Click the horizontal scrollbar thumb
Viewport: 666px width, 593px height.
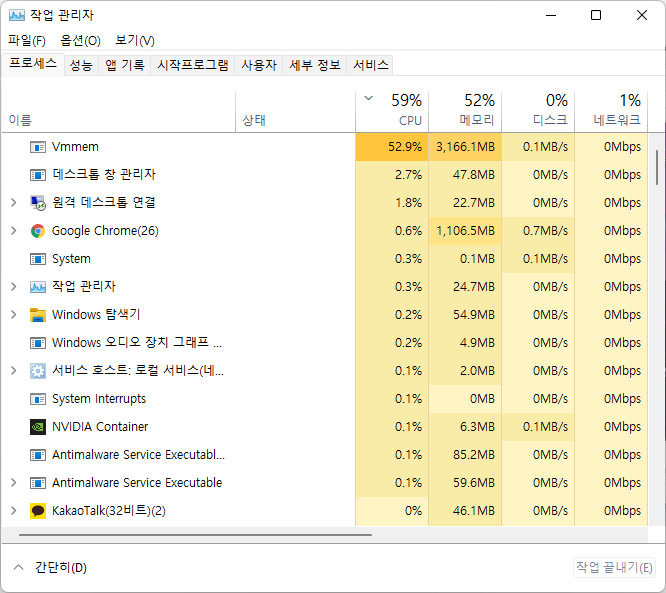click(x=195, y=535)
